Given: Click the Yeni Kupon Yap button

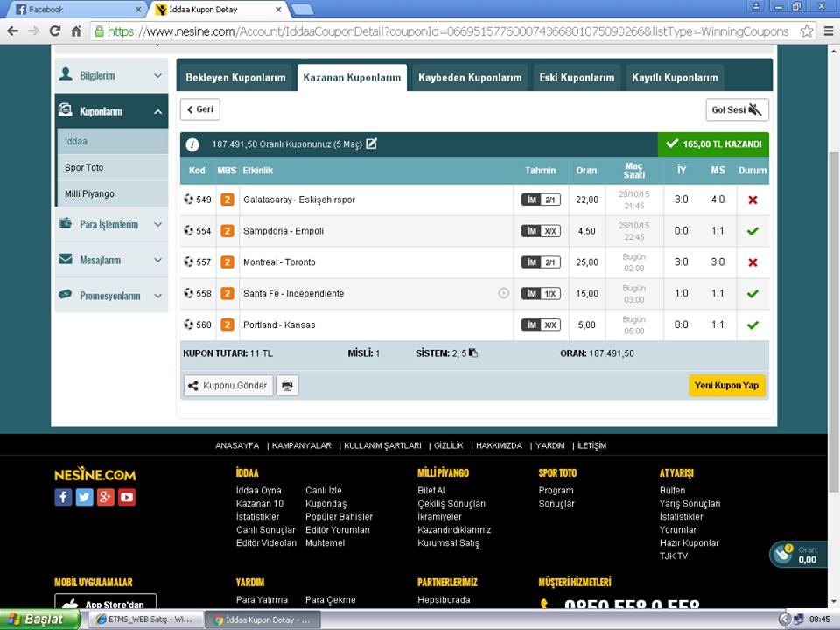Looking at the screenshot, I should tap(726, 386).
